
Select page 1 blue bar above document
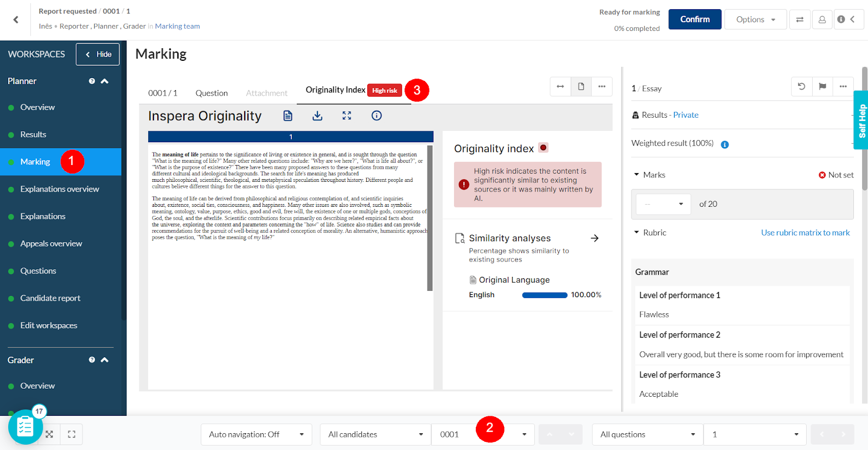point(291,137)
